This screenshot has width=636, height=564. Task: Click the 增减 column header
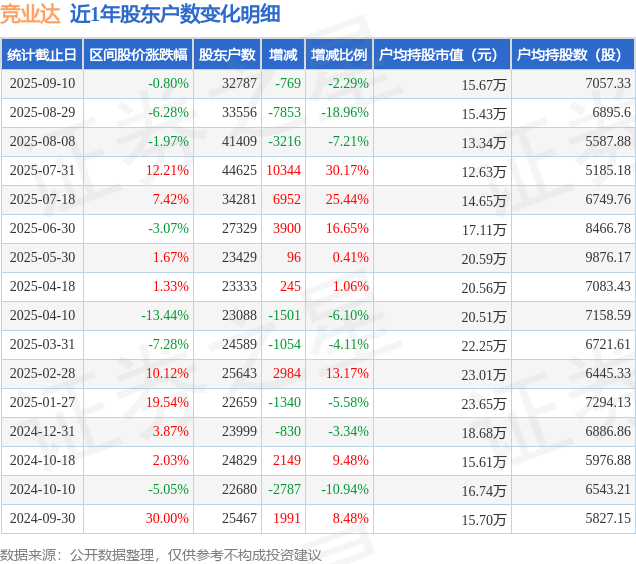coord(283,55)
